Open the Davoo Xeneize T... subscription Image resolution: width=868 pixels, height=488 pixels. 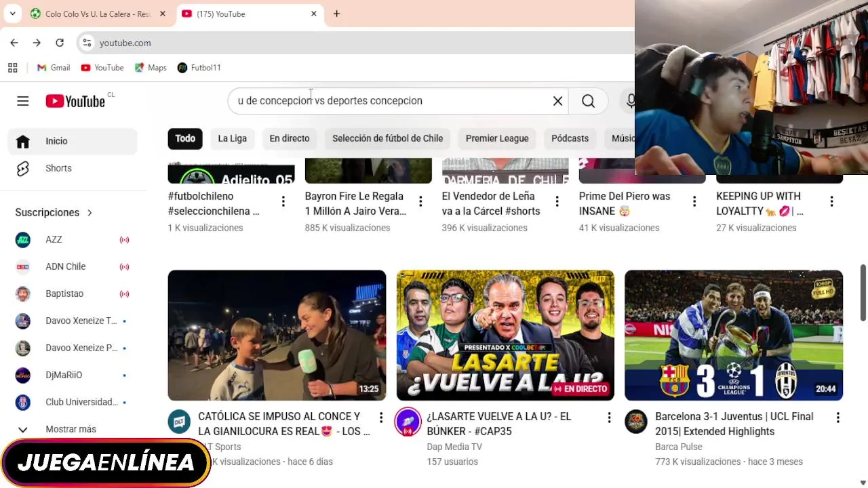(73, 321)
